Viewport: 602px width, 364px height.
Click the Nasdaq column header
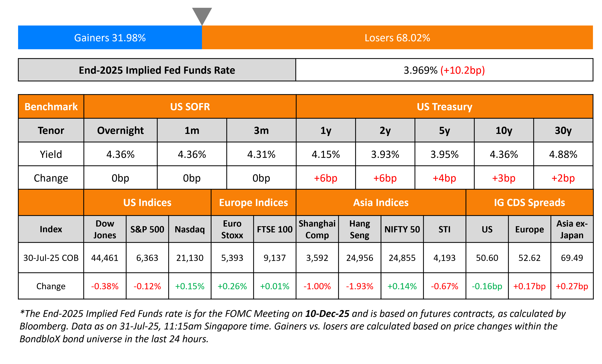190,229
